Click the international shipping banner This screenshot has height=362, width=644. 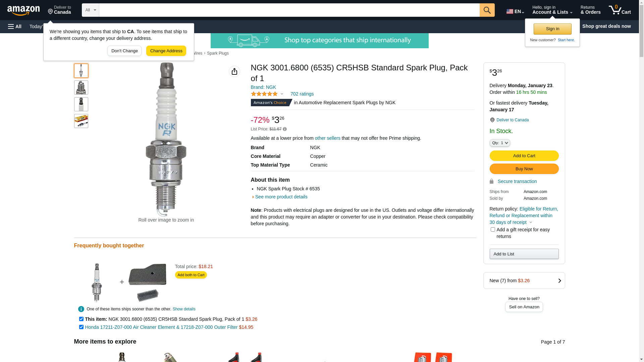click(319, 41)
